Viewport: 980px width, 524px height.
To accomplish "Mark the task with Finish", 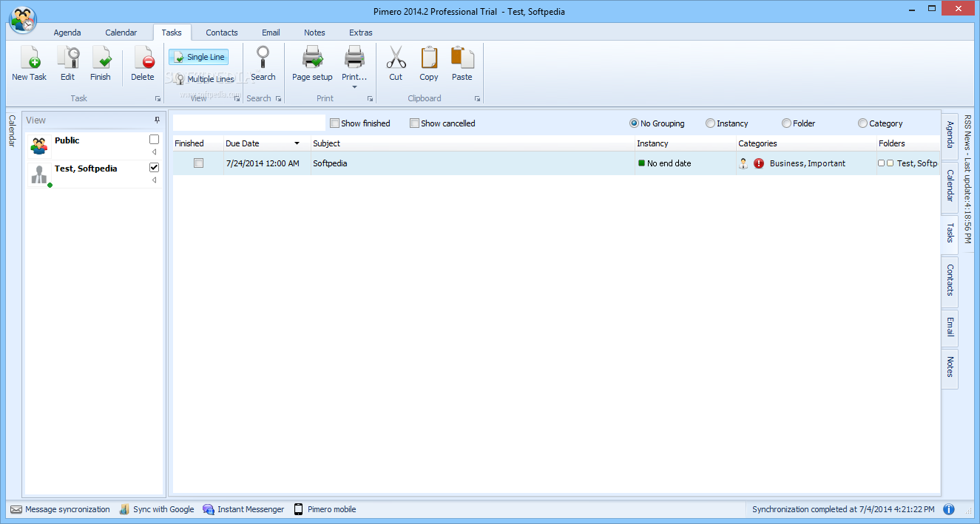I will pos(101,64).
